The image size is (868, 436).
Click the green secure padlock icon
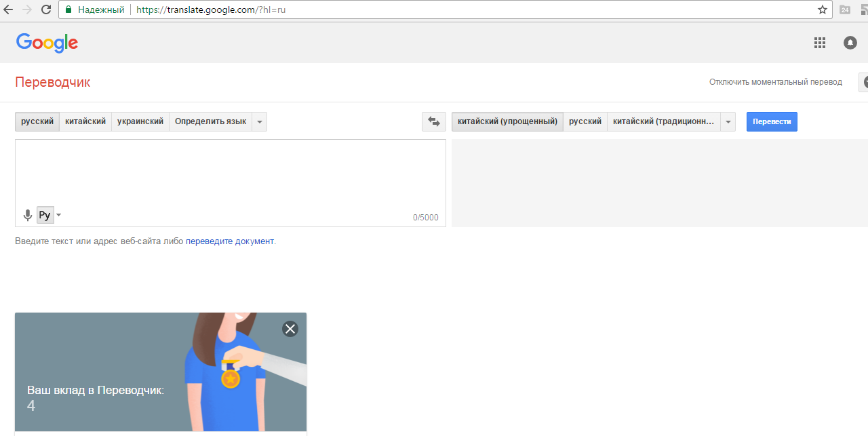tap(68, 9)
